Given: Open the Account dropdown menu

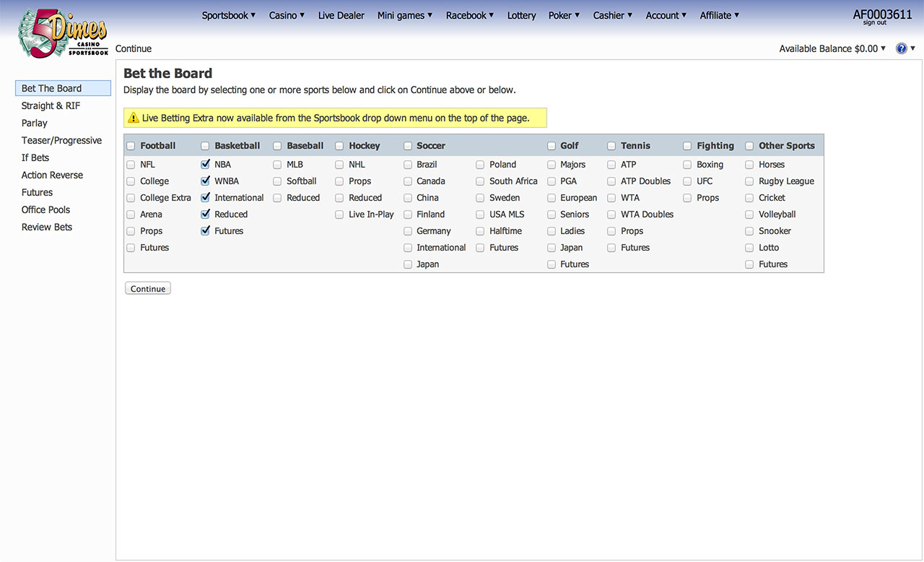Looking at the screenshot, I should (666, 15).
